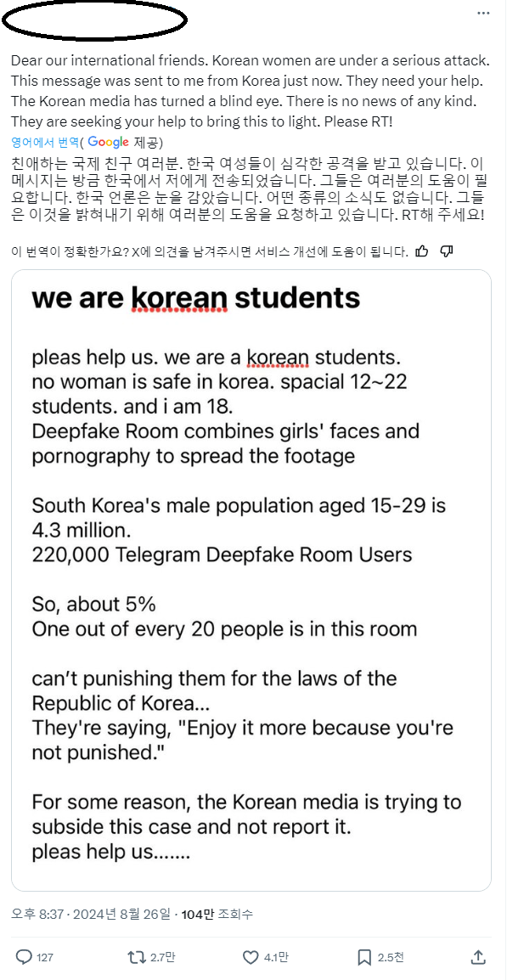This screenshot has width=507, height=980.
Task: Click the thumbs-up translation feedback icon
Action: 422,251
